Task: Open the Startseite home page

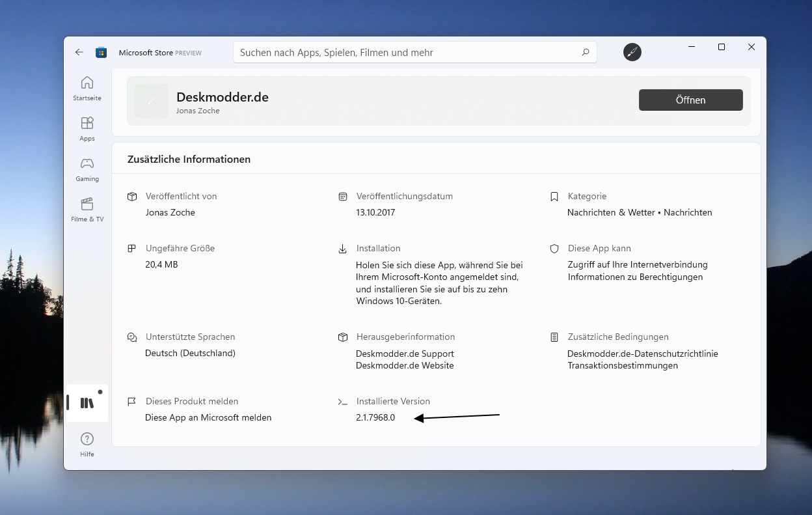Action: click(x=87, y=89)
